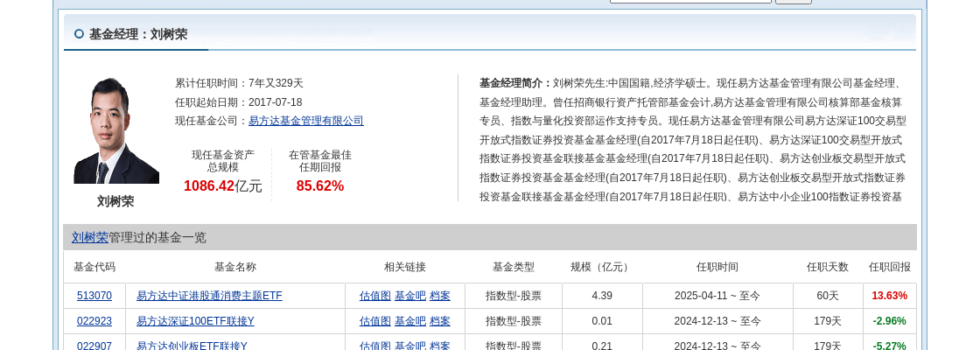
Task: Open 易方达中证港股通消费主题ETF fund page
Action: pos(209,296)
